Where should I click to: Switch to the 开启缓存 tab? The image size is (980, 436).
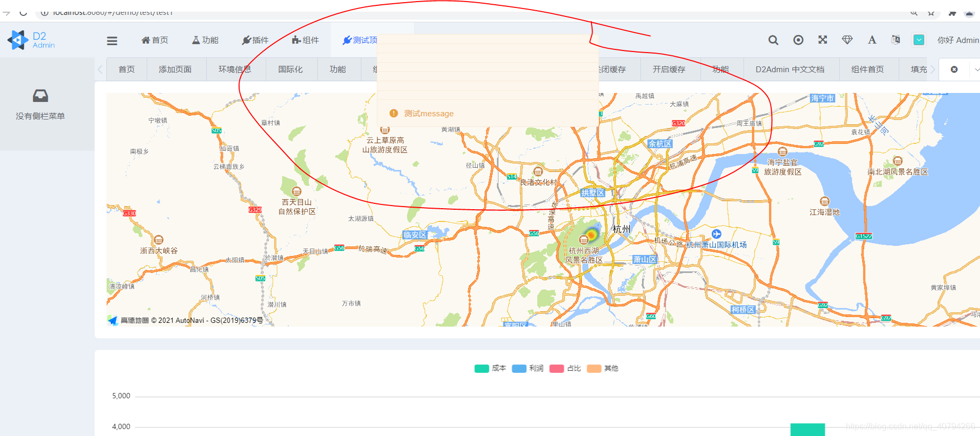669,70
